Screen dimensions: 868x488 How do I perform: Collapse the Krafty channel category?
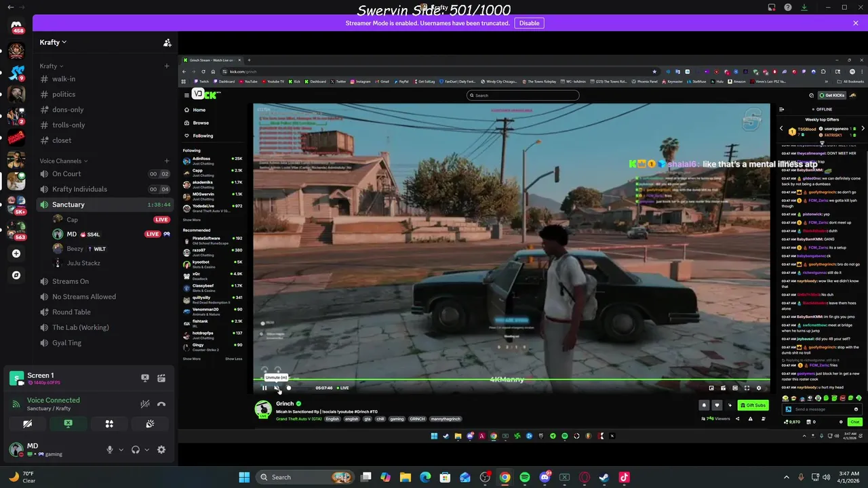pos(51,66)
